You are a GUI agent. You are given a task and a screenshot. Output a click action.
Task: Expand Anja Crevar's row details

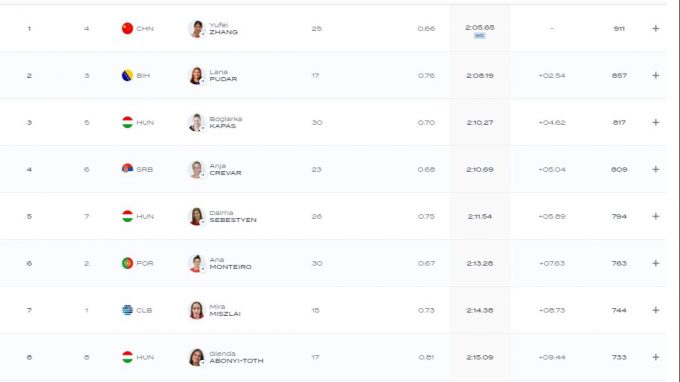[x=655, y=169]
